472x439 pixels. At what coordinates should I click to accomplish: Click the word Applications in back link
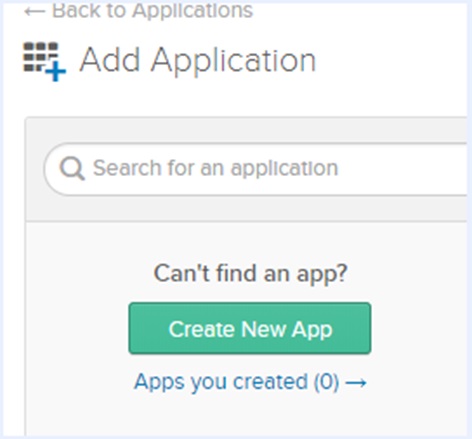193,12
